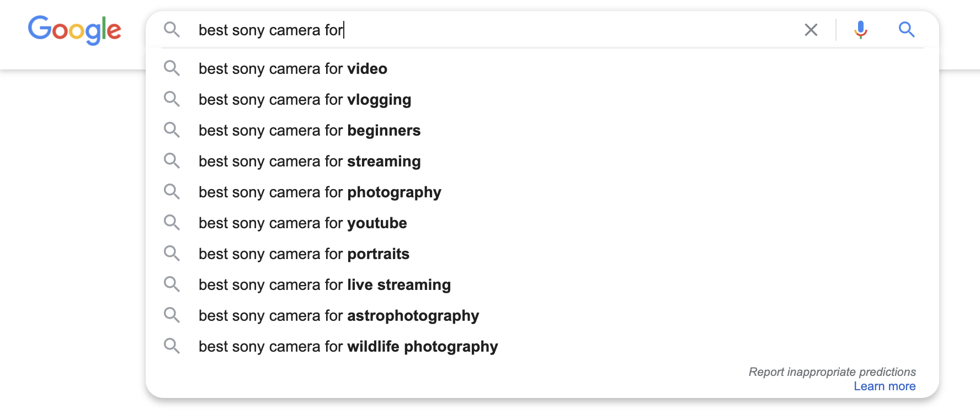Screen dimensions: 980x420
Task: Select 'best sony camera for beginners' suggestion
Action: [x=542, y=130]
